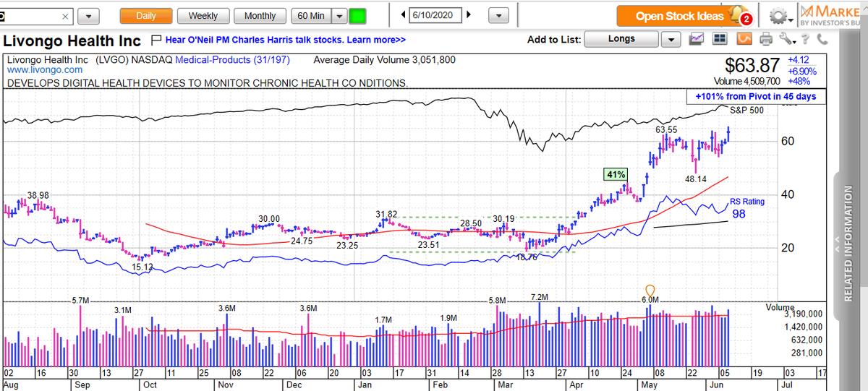Open the date picker dropdown
868x391 pixels.
[x=498, y=16]
